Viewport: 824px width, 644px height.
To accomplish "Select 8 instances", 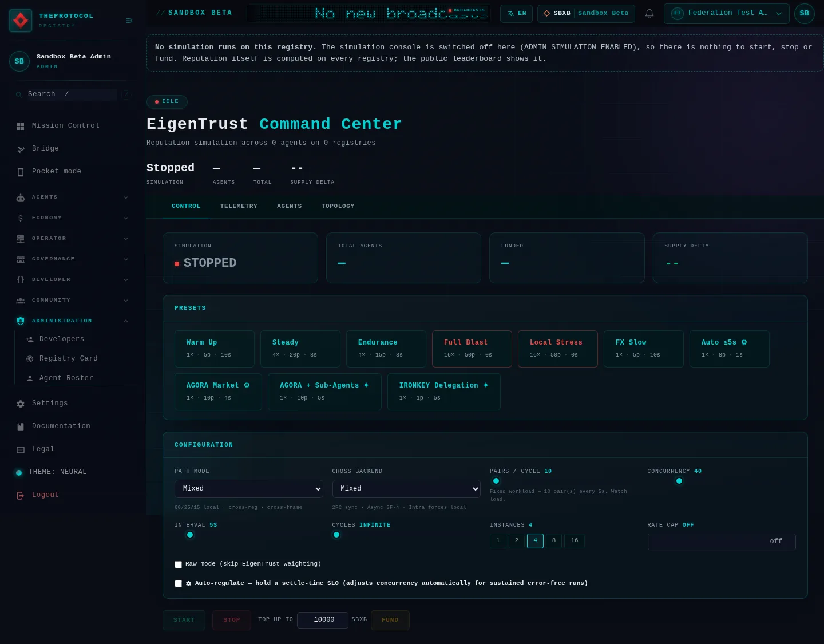I will (554, 541).
